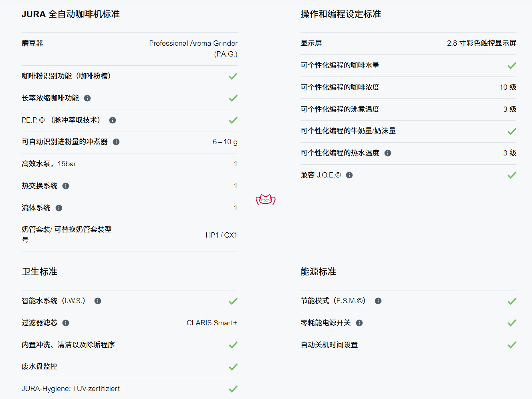Image resolution: width=532 pixels, height=399 pixels.
Task: Click info icon beside P.E.P. 脉冲萃取技术
Action: coord(113,120)
